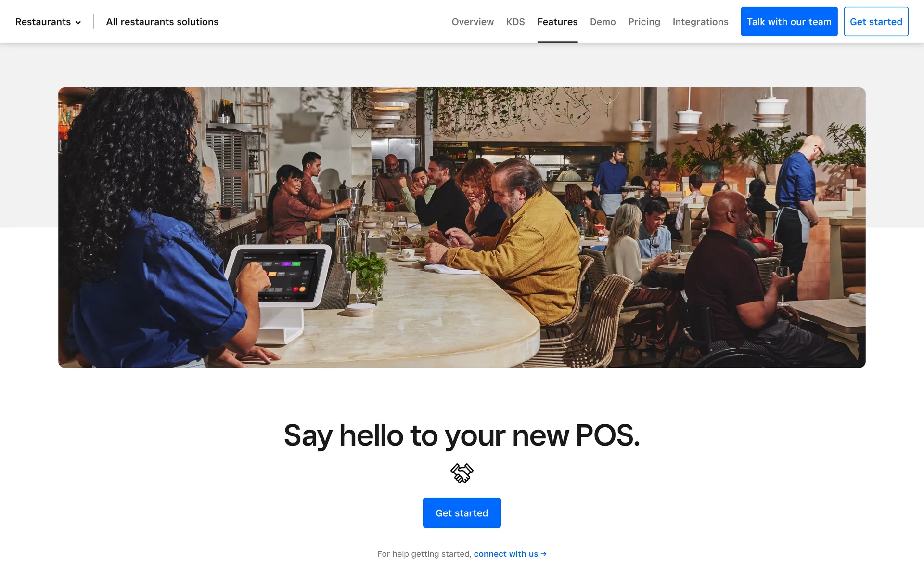Switch to the Overview tab
924x578 pixels.
(473, 22)
